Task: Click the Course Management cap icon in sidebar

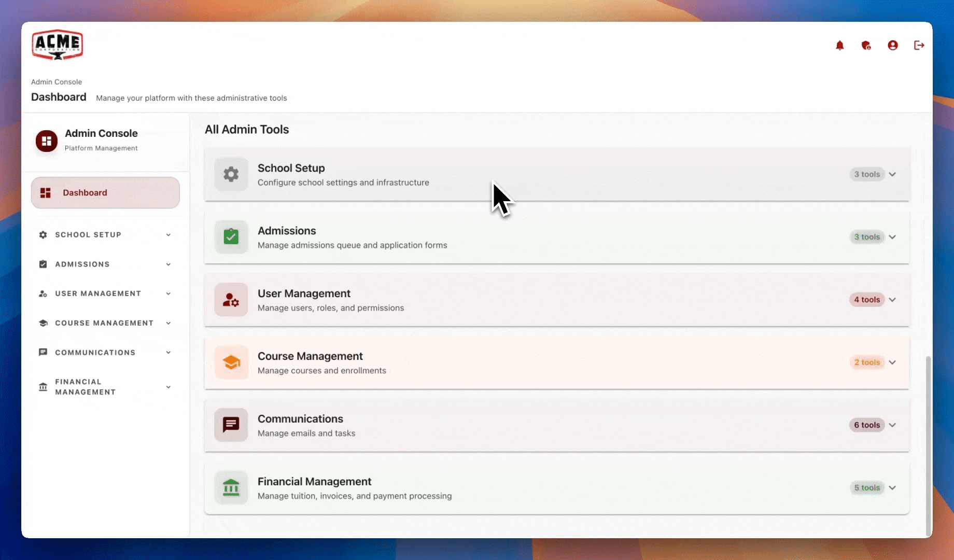Action: pos(43,323)
